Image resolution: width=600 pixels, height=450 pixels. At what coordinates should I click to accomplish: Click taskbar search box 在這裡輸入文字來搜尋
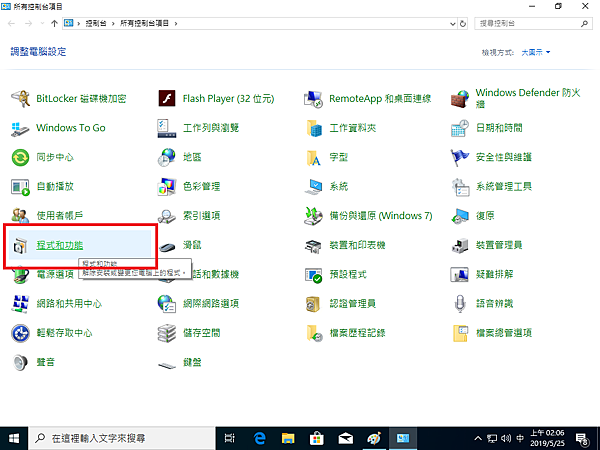click(122, 438)
